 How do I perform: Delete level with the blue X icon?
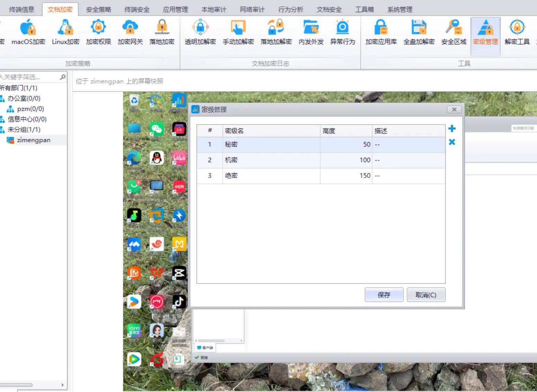point(452,142)
